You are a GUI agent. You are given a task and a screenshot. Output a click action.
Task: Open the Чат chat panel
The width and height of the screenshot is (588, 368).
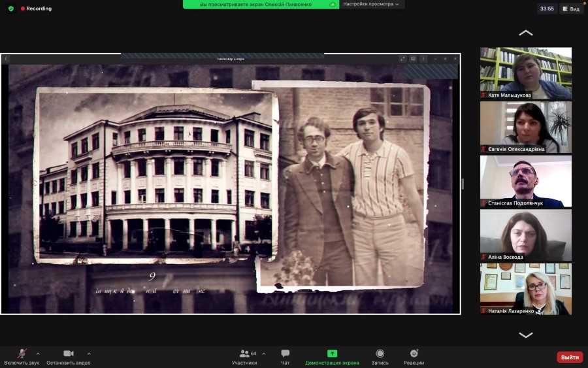pyautogui.click(x=285, y=357)
